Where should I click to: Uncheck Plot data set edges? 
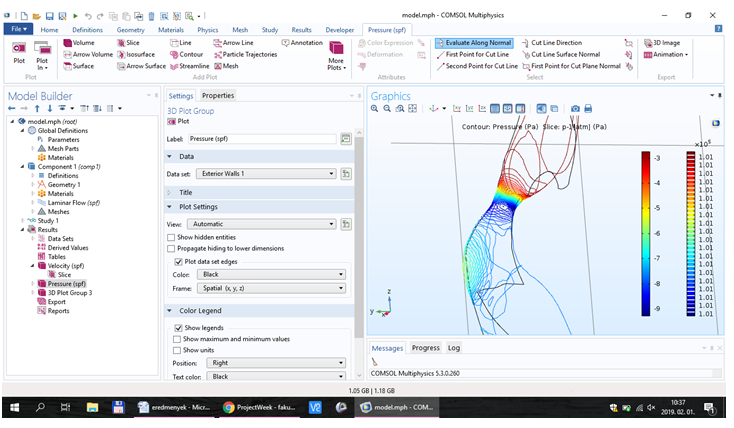click(178, 260)
